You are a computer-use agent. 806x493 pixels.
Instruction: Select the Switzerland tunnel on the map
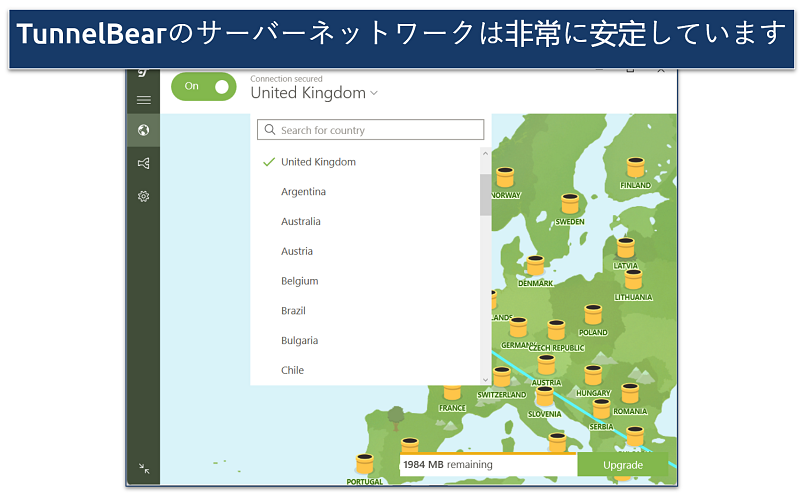[x=501, y=377]
